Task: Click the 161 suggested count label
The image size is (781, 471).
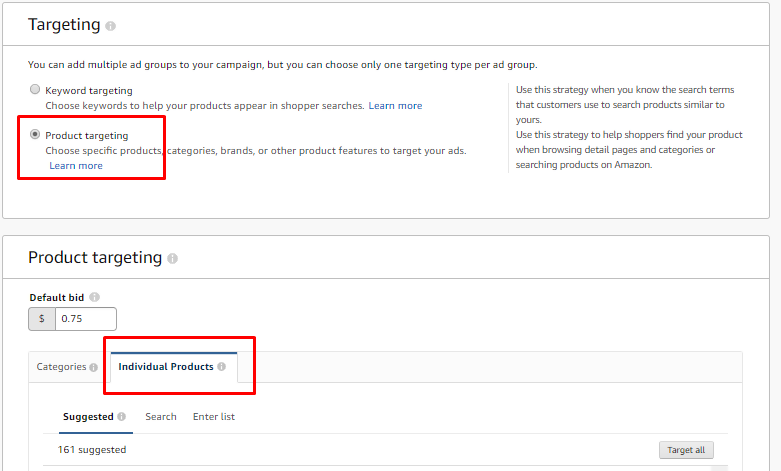Action: click(92, 450)
